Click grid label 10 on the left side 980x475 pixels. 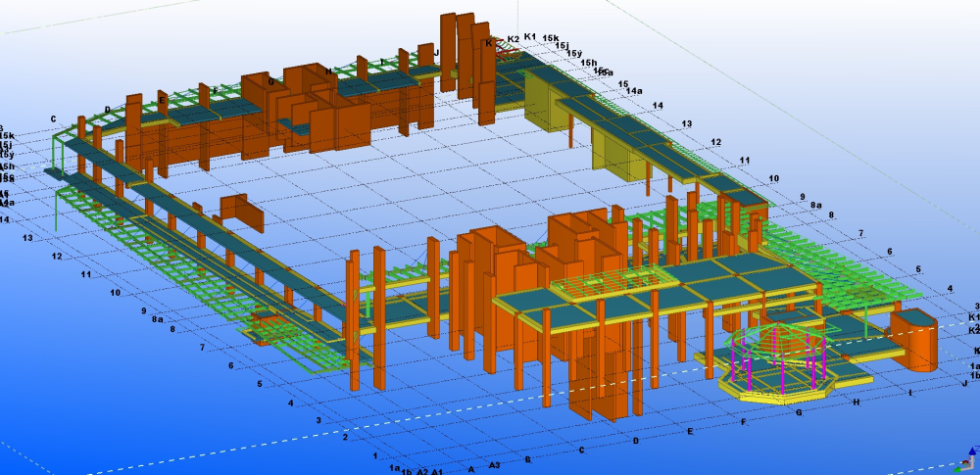click(115, 292)
